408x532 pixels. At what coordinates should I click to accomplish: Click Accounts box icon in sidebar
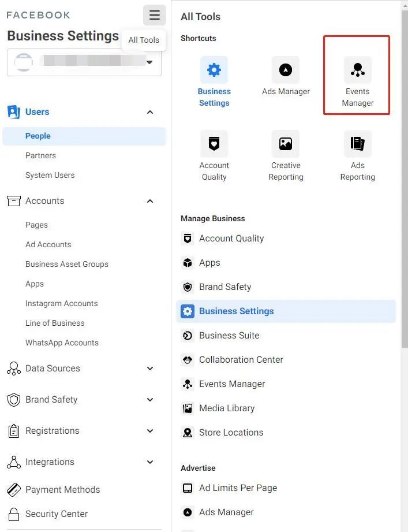[x=14, y=201]
